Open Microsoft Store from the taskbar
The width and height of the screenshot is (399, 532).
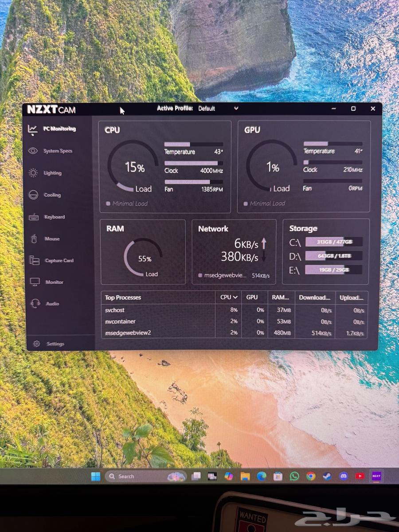click(278, 476)
